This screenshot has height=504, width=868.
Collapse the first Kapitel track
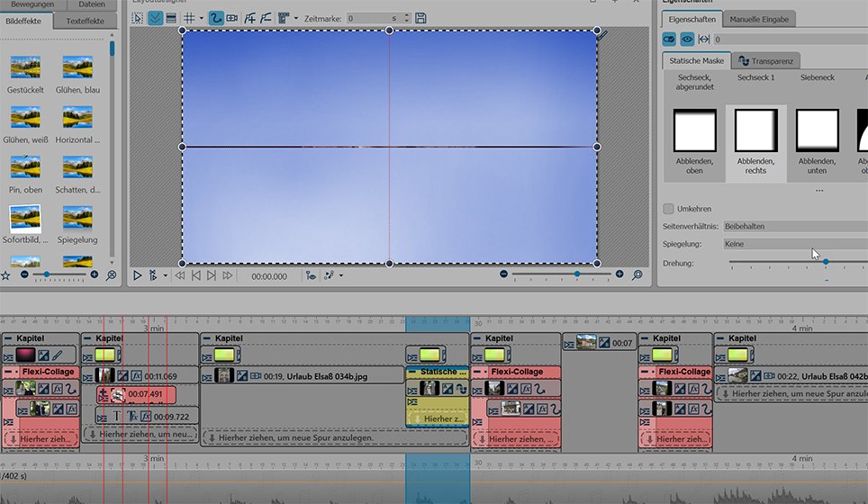(x=8, y=338)
